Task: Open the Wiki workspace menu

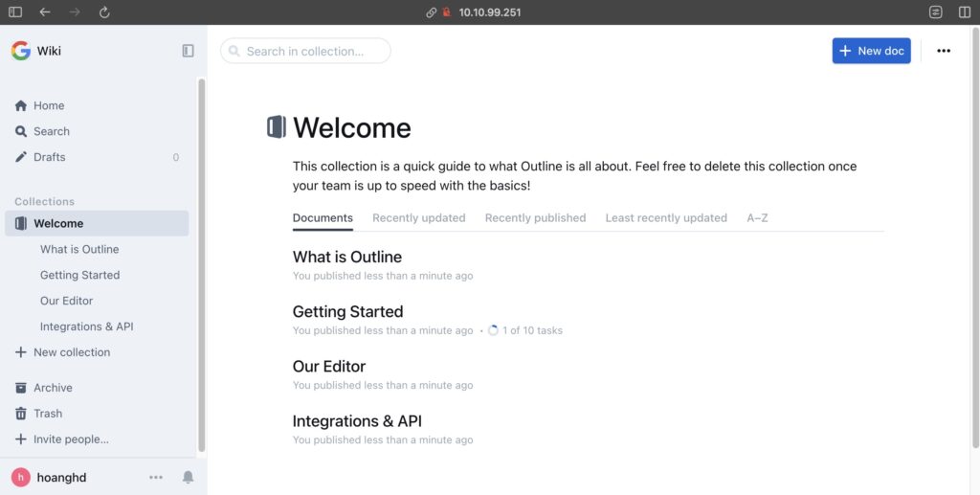Action: [x=36, y=51]
